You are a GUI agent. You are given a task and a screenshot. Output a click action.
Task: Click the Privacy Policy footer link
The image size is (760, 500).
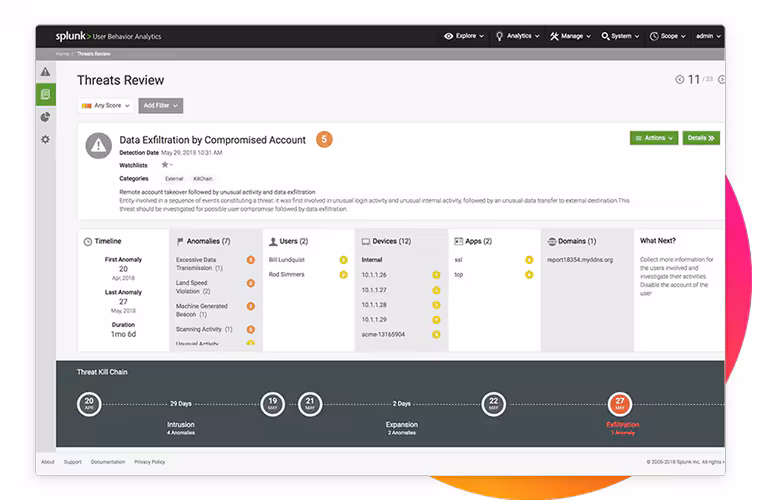[150, 462]
